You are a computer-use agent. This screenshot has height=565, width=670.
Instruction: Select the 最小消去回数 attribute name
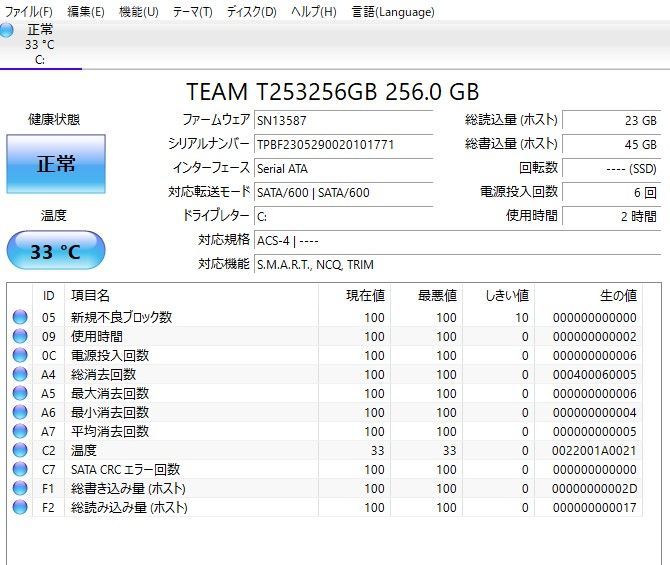[110, 412]
